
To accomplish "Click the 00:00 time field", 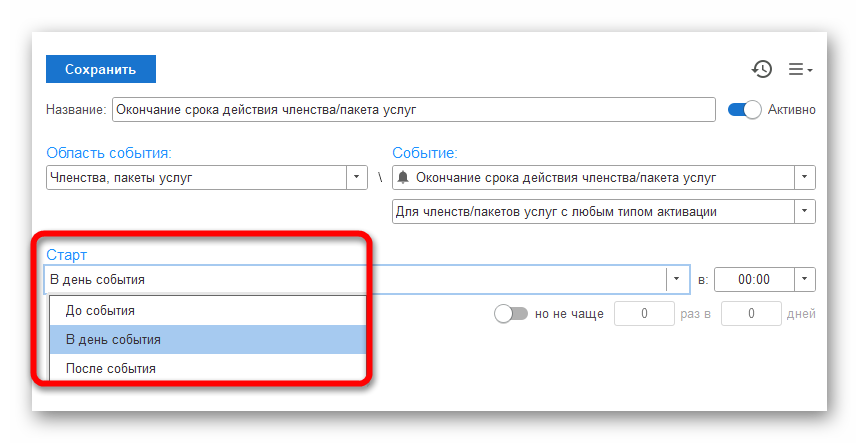I will [754, 279].
